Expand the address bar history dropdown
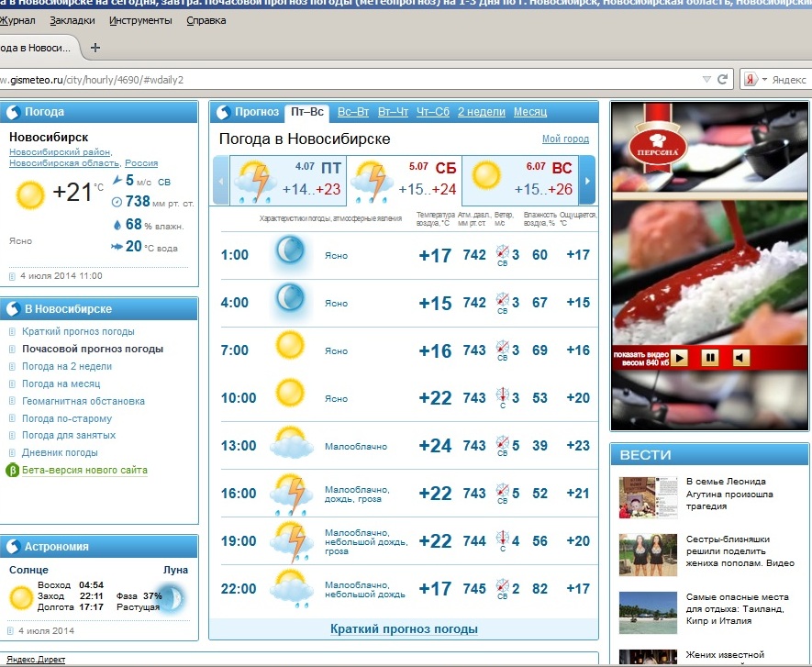 pos(706,80)
